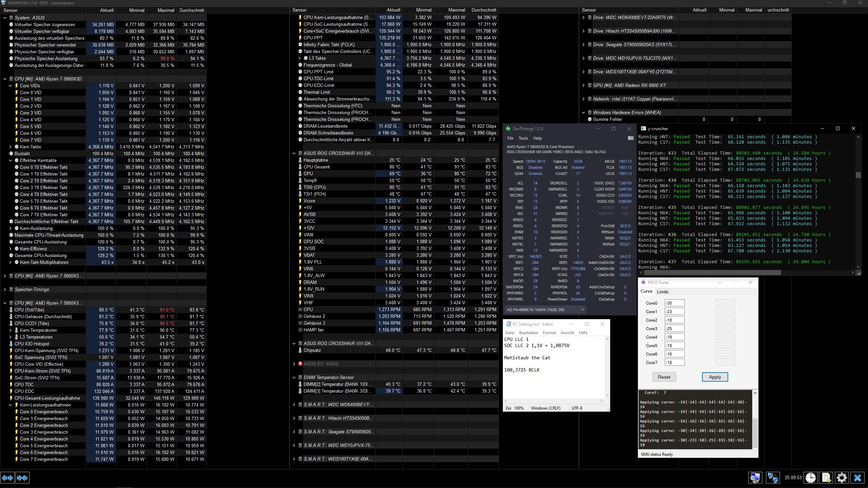Open the Tools menu in ZenTimings
Viewport: 868px width, 488px height.
coord(523,138)
